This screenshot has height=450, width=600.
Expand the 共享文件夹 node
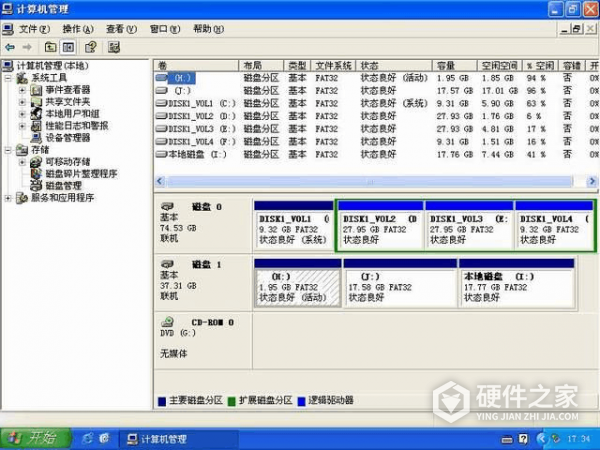point(22,102)
